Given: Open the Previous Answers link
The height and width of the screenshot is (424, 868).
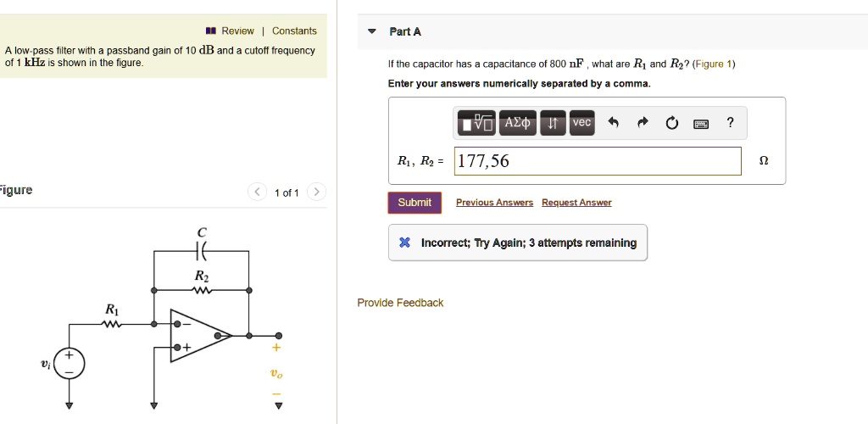Looking at the screenshot, I should [494, 203].
